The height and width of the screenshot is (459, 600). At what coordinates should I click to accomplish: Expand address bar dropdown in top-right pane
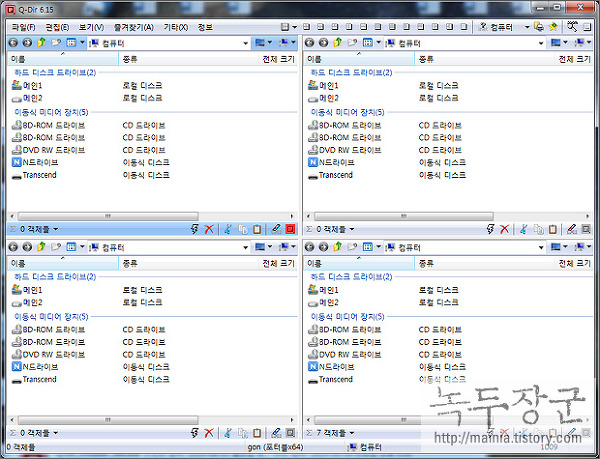(541, 43)
